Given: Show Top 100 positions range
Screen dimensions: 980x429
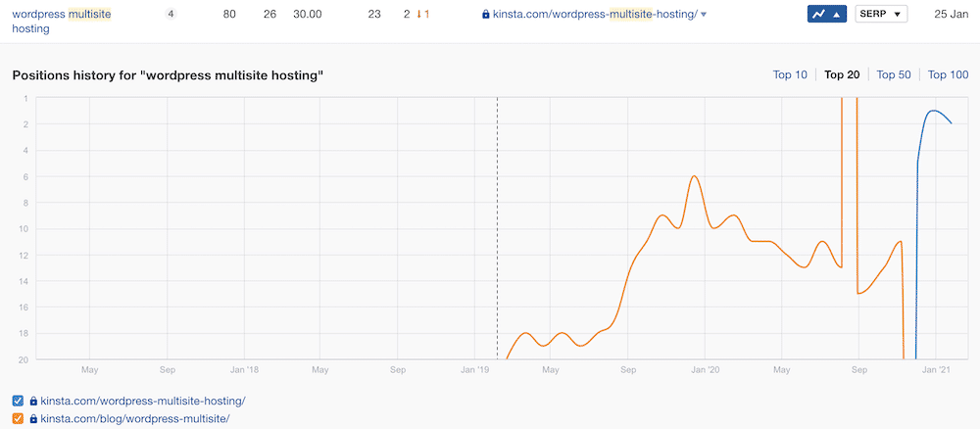Looking at the screenshot, I should point(948,74).
